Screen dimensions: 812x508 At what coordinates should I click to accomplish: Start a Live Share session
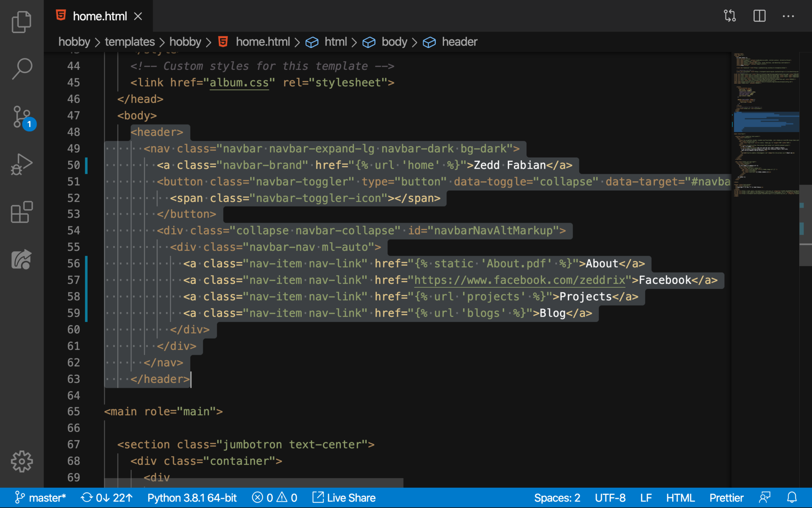[344, 498]
